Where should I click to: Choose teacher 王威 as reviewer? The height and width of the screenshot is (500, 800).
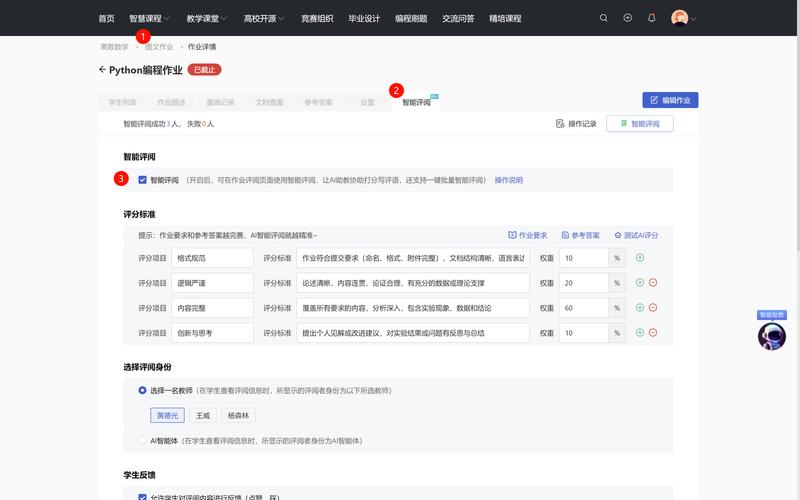tap(203, 415)
